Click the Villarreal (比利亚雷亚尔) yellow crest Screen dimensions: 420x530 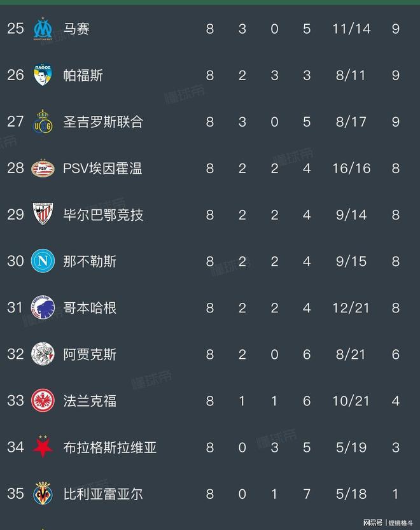click(x=43, y=494)
